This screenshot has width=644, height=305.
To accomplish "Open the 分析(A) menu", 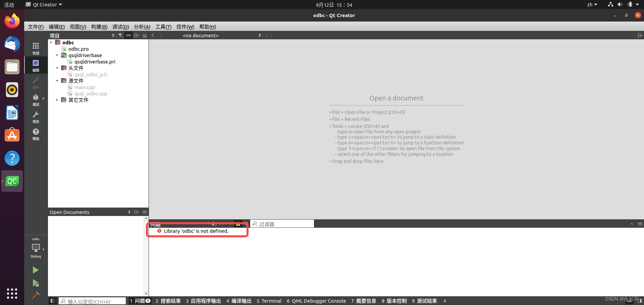I will pyautogui.click(x=142, y=27).
